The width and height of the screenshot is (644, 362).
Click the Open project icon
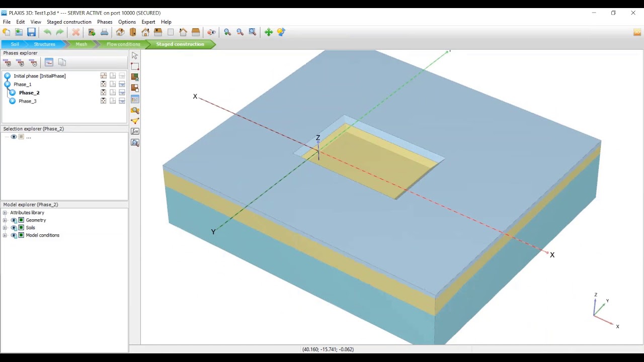[x=19, y=32]
